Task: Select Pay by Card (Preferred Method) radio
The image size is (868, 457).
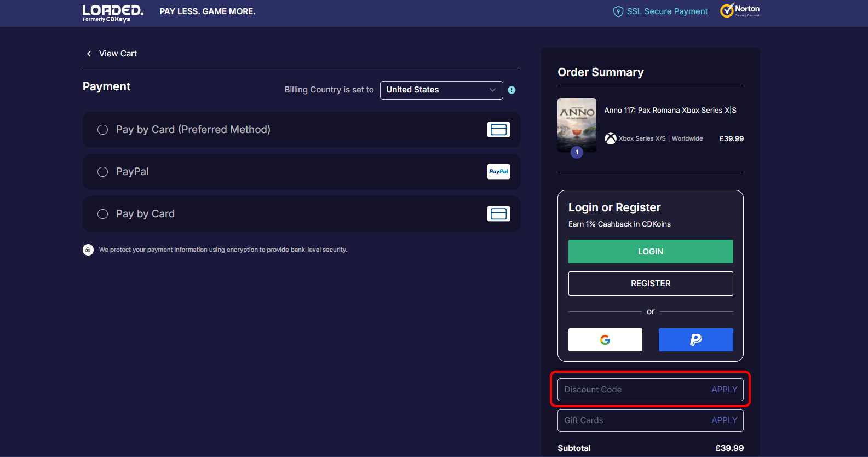Action: click(x=103, y=130)
